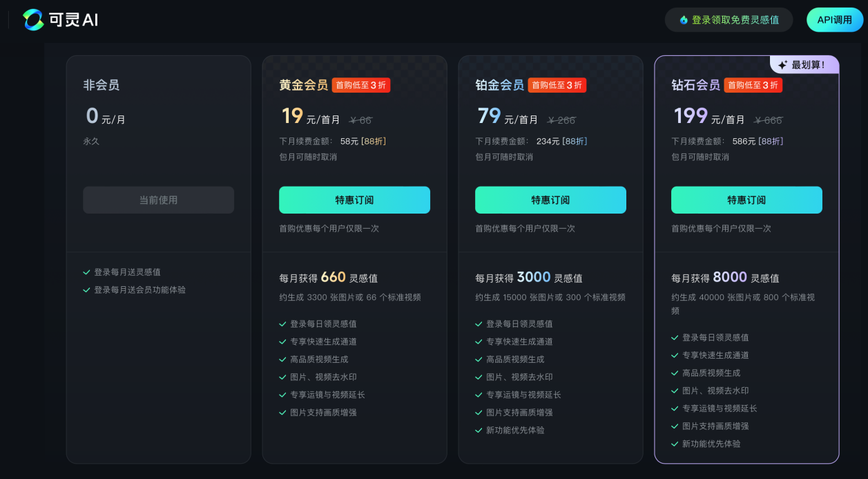Click the 可灵AI logo icon

[33, 20]
